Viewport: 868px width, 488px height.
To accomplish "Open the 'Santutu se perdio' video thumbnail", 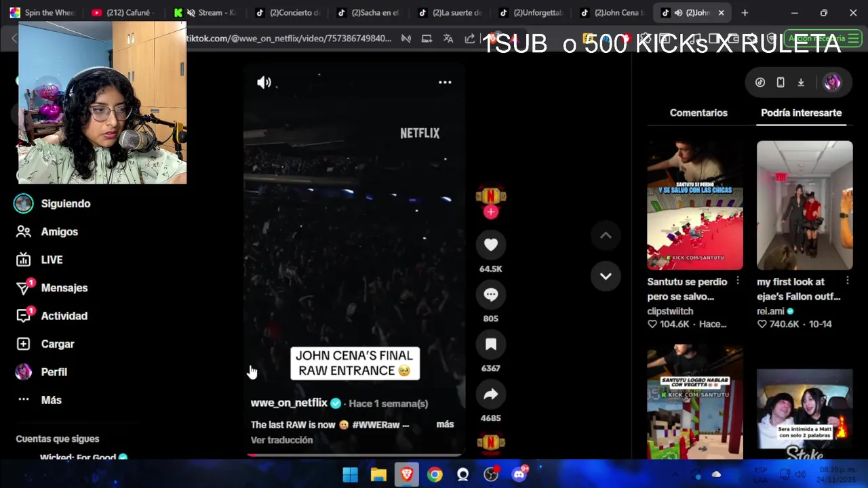I will pyautogui.click(x=694, y=205).
